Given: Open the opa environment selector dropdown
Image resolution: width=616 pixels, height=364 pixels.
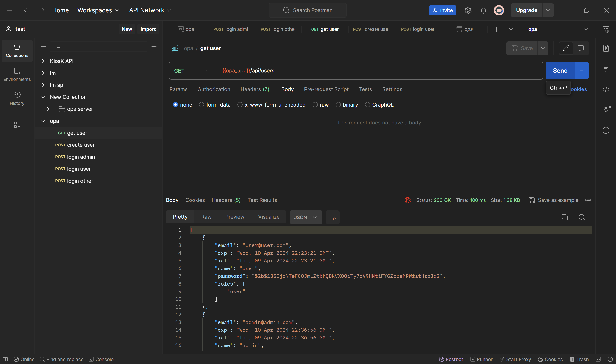Looking at the screenshot, I should click(x=558, y=29).
